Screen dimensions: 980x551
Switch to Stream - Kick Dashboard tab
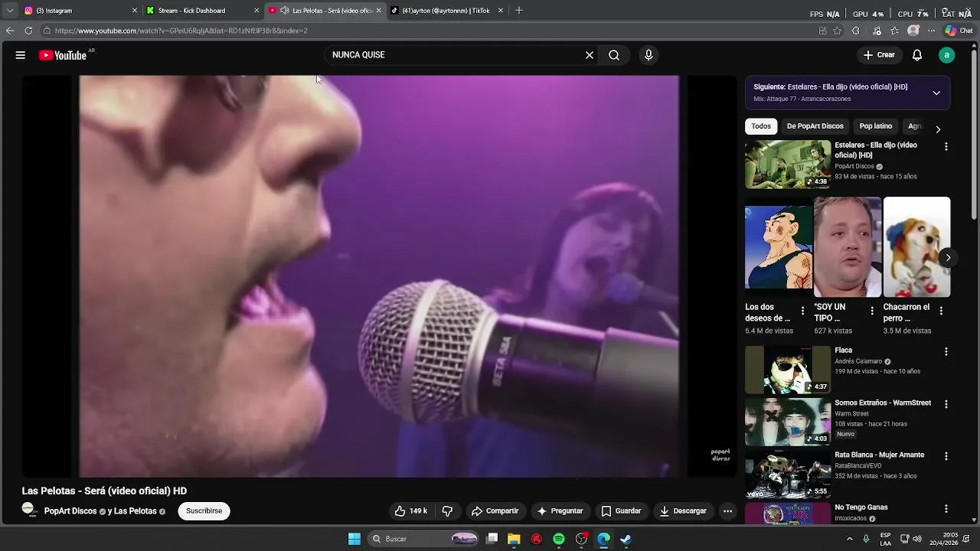[x=203, y=11]
